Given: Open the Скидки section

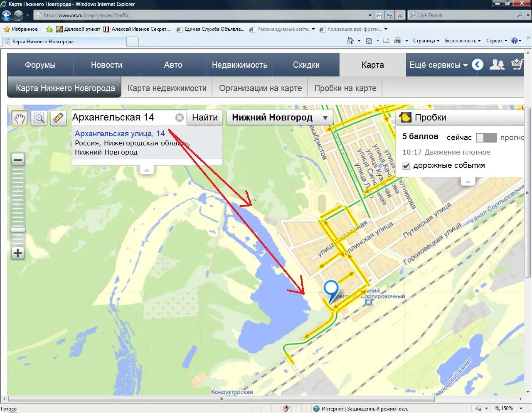Looking at the screenshot, I should pyautogui.click(x=306, y=65).
